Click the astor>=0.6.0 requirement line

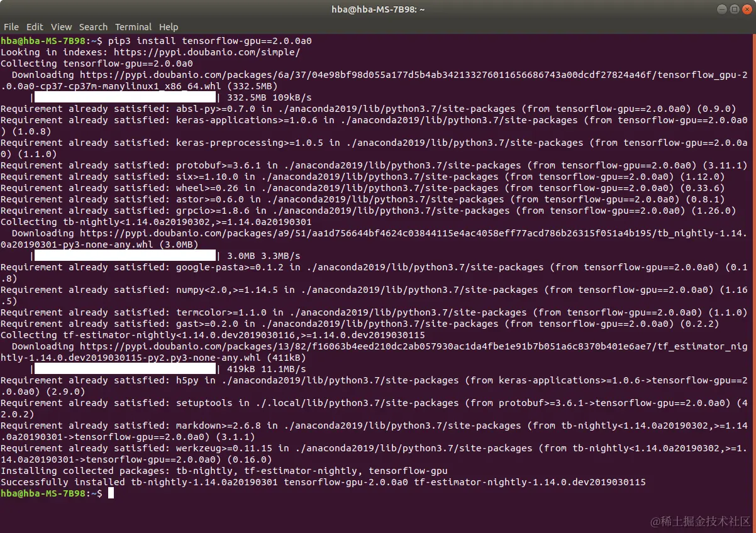point(362,199)
